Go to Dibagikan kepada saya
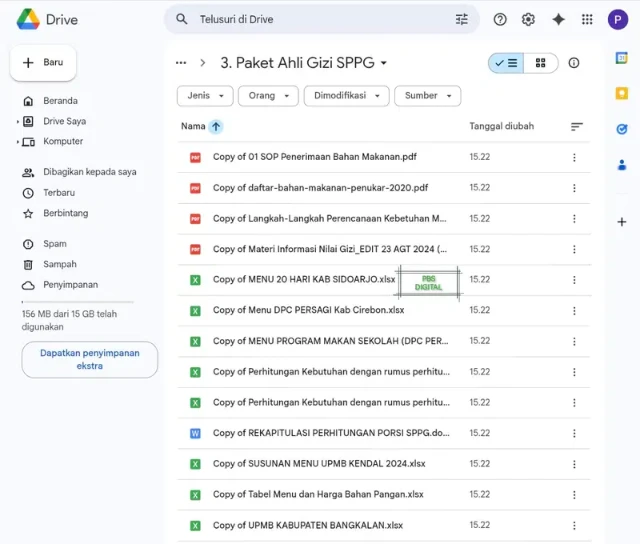 point(89,172)
